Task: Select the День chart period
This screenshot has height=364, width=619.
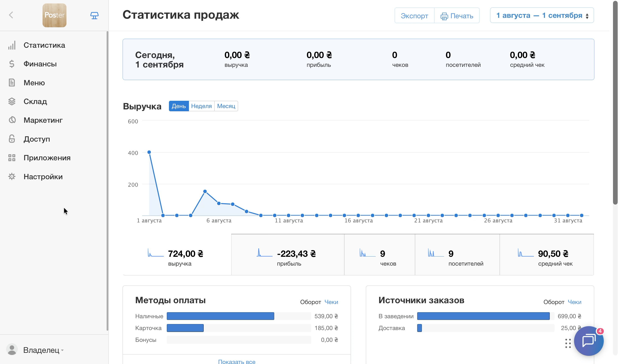Action: pos(179,106)
